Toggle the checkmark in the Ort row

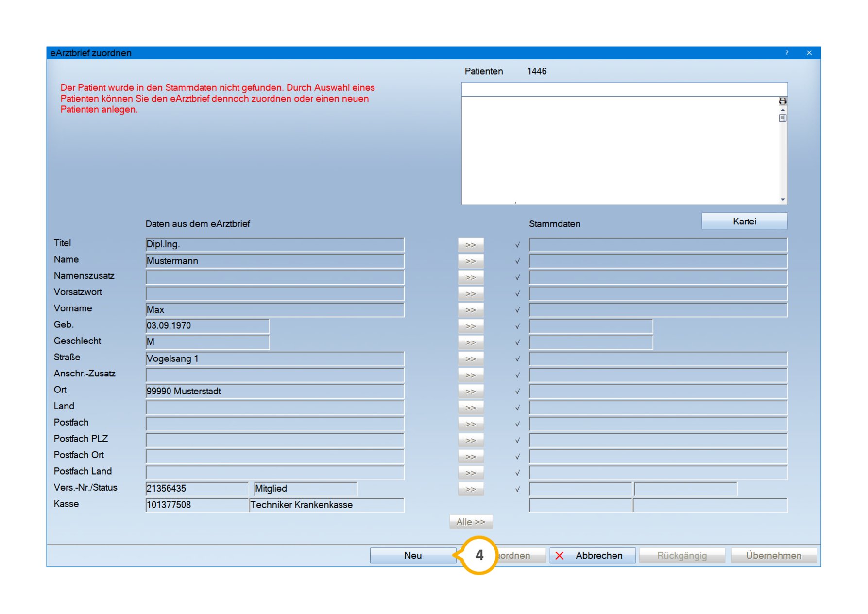518,392
